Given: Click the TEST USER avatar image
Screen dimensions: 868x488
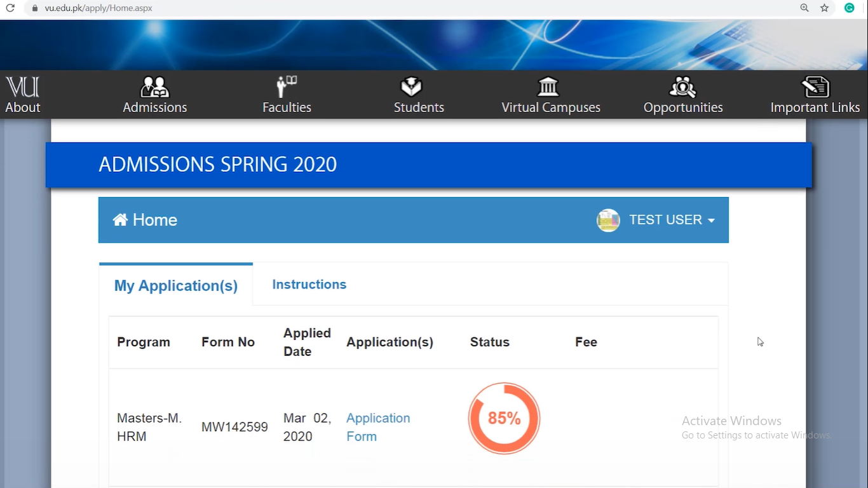Looking at the screenshot, I should [x=608, y=220].
